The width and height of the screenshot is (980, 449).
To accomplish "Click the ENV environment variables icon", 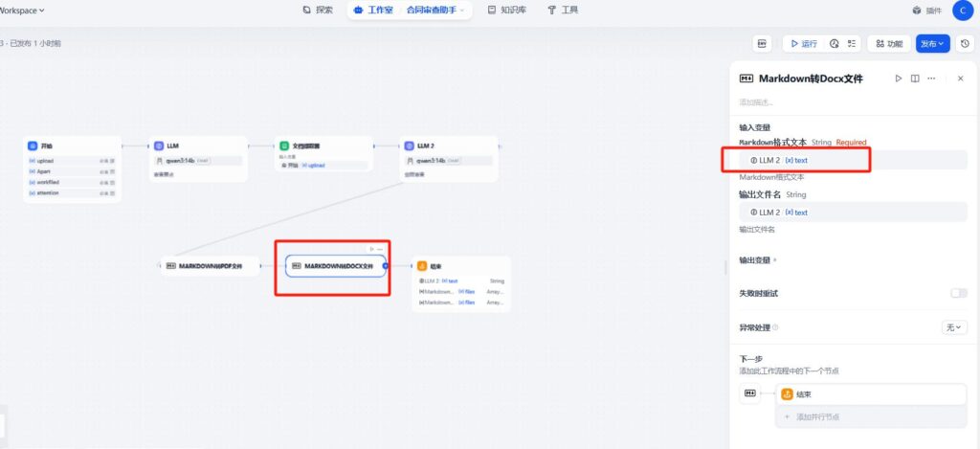I will [x=762, y=43].
